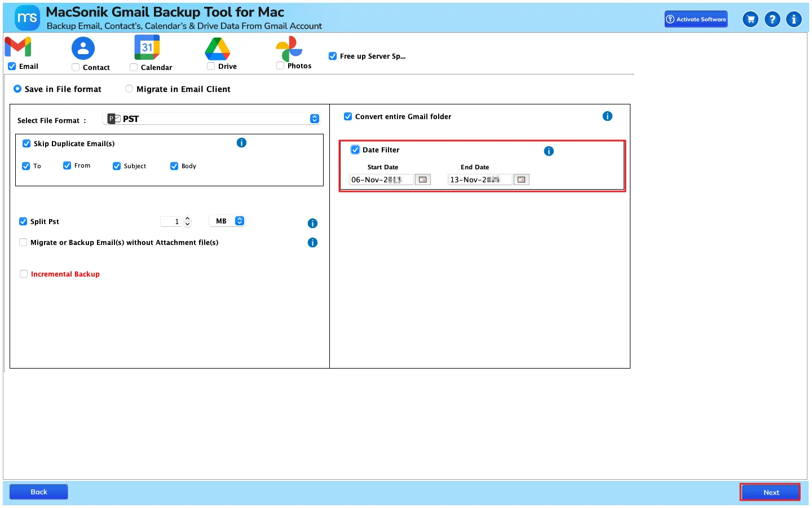Click the Contact person icon
The height and width of the screenshot is (508, 812).
[x=83, y=49]
